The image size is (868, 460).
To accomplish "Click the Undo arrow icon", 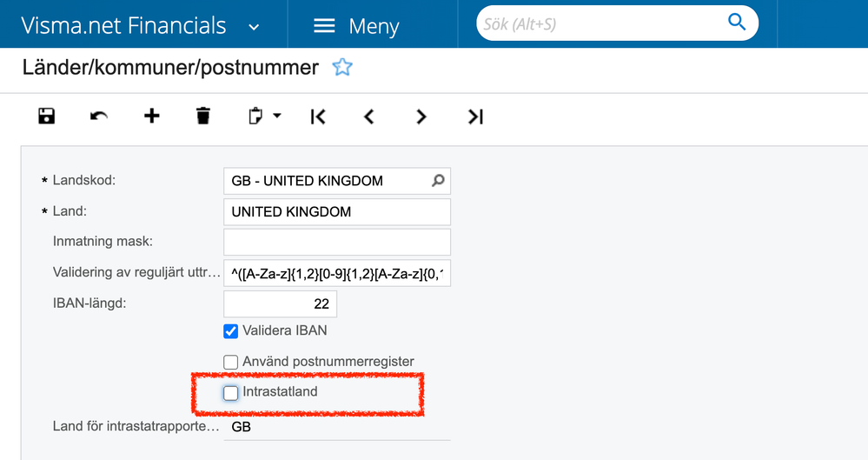I will 99,116.
